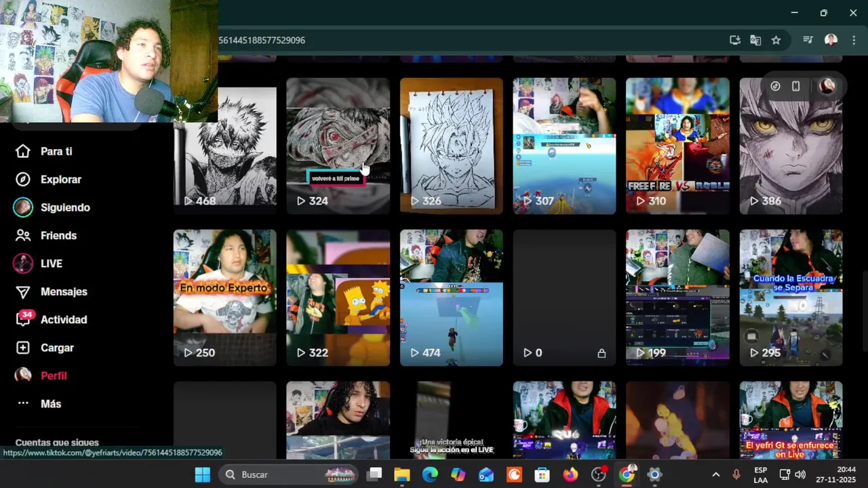The width and height of the screenshot is (868, 488).
Task: Click the phone icon in floating bar
Action: (796, 86)
